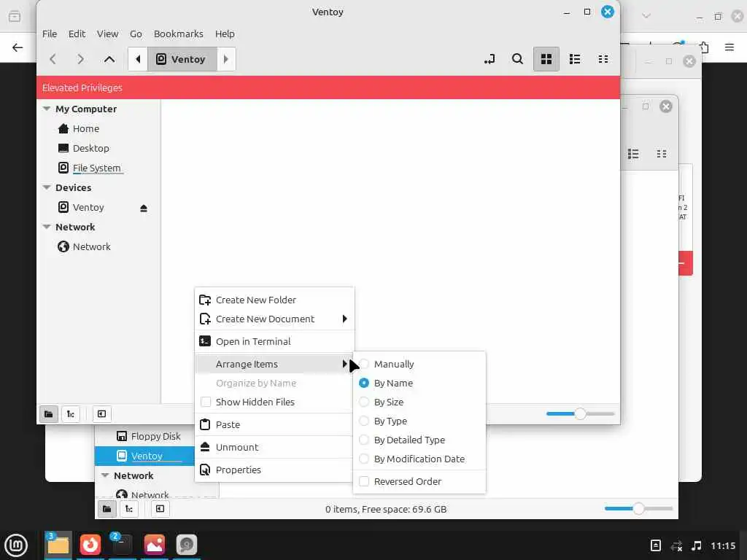Open the terminal from the taskbar
747x560 pixels.
click(x=122, y=545)
